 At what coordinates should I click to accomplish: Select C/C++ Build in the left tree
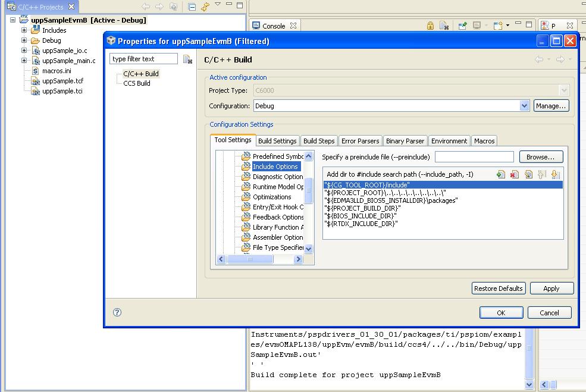(x=141, y=74)
